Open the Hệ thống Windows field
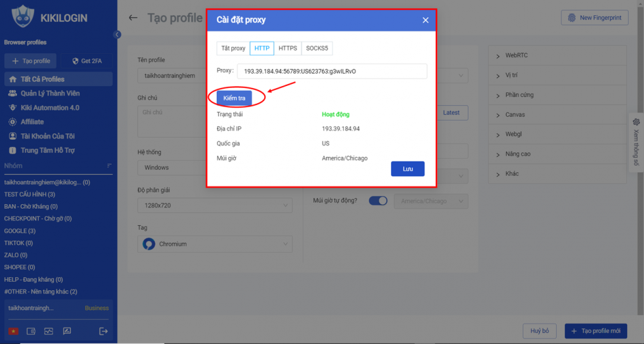This screenshot has width=644, height=344. point(172,167)
